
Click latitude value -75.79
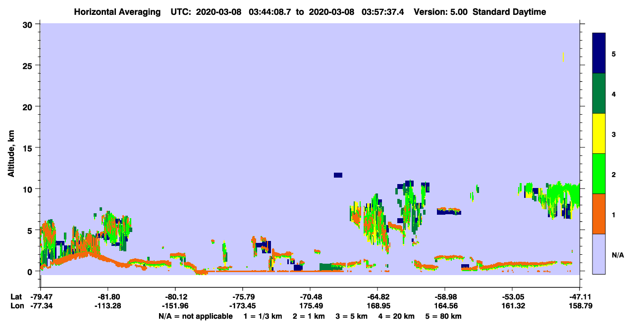click(242, 296)
